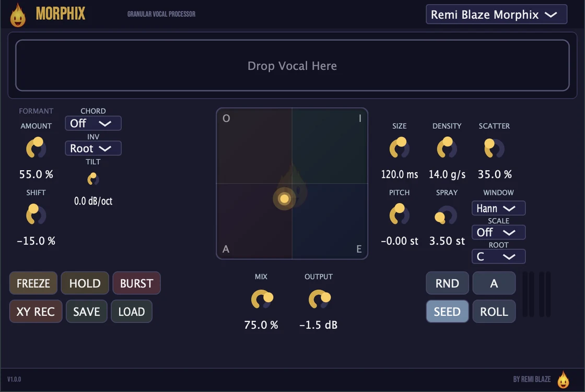Toggle XY REC recording
585x392 pixels.
[36, 312]
